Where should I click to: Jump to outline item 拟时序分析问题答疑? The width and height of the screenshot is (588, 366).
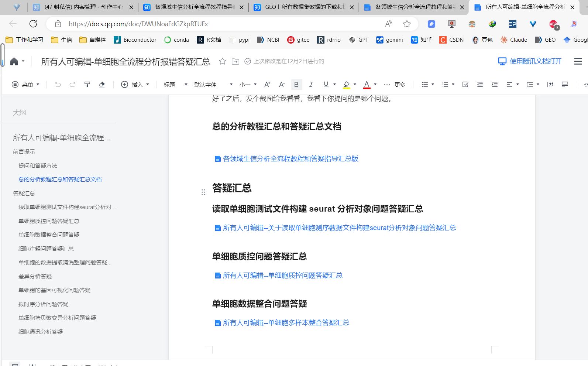tap(43, 304)
